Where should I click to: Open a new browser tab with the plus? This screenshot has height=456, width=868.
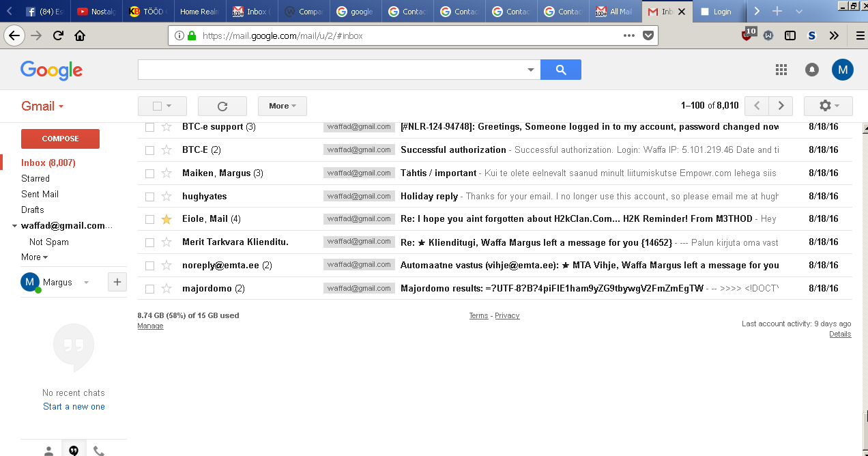tap(777, 11)
